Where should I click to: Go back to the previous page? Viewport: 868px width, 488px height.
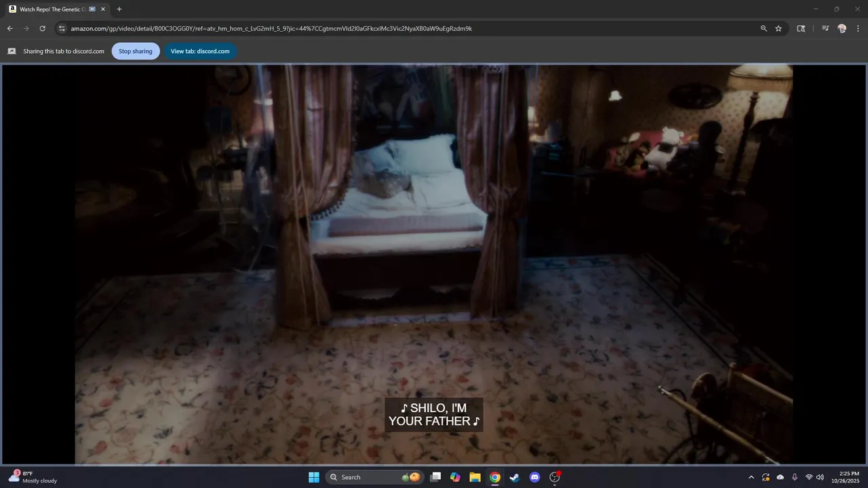[9, 28]
